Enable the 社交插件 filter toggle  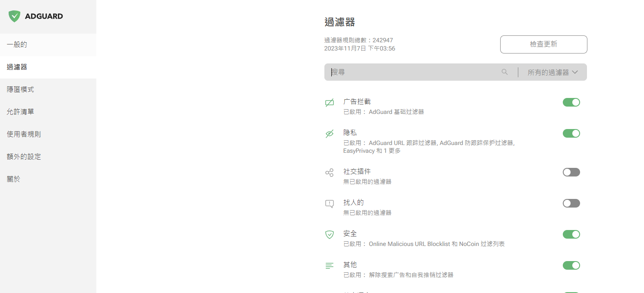click(571, 172)
